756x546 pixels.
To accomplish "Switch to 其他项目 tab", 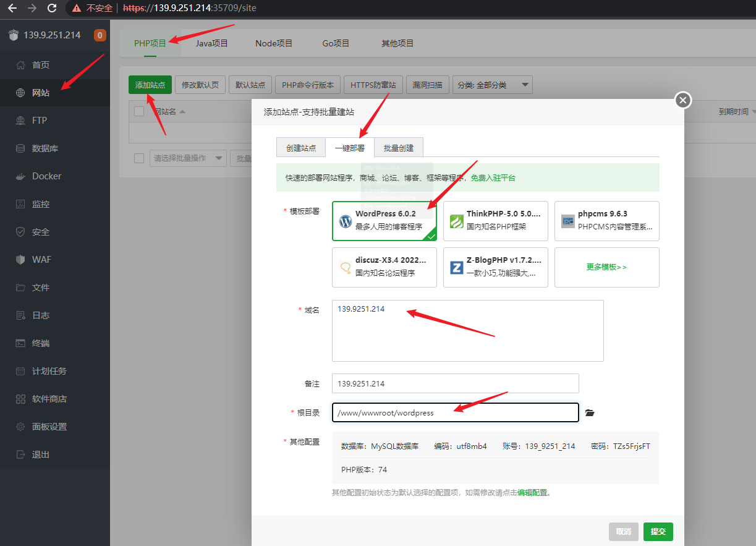I will (x=397, y=43).
